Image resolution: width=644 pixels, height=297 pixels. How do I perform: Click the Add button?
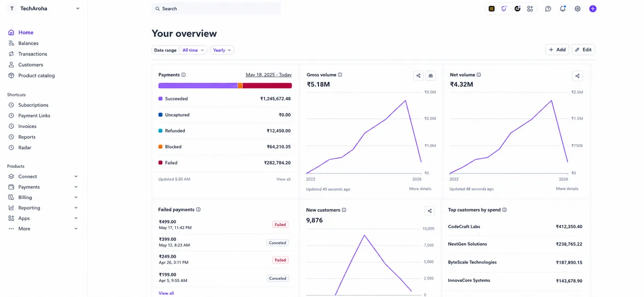[557, 50]
